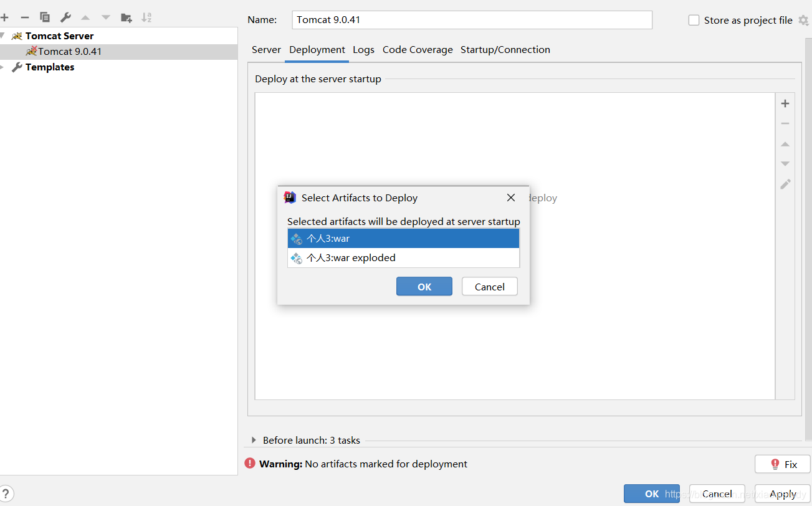812x506 pixels.
Task: Enable Store as project file checkbox
Action: point(694,20)
